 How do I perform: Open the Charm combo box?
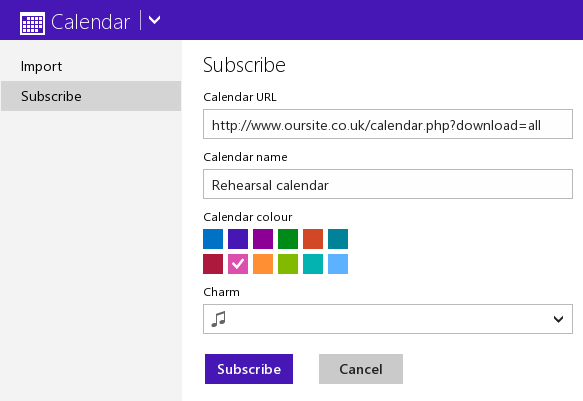click(388, 319)
